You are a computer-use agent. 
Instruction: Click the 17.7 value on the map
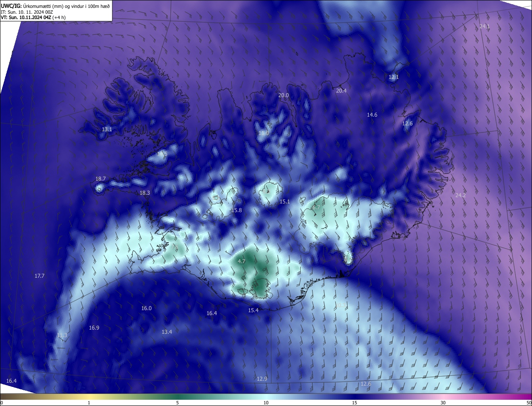point(39,276)
